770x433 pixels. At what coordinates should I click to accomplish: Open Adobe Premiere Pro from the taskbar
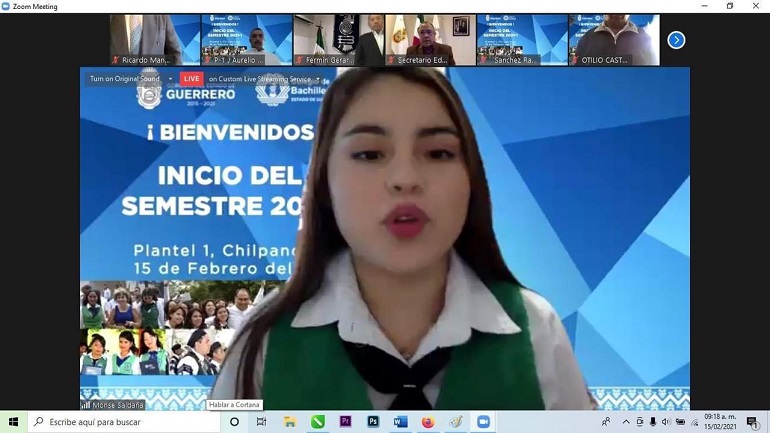pyautogui.click(x=345, y=422)
